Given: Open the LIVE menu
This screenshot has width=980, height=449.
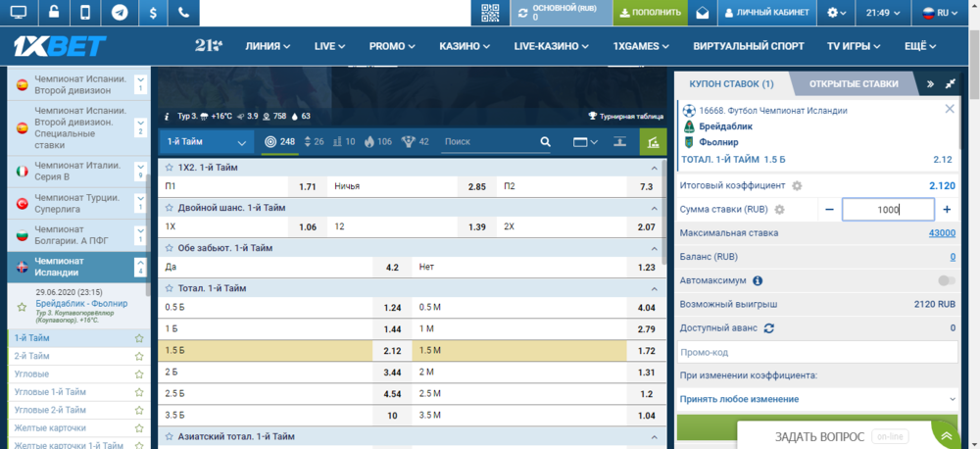Looking at the screenshot, I should pyautogui.click(x=330, y=46).
